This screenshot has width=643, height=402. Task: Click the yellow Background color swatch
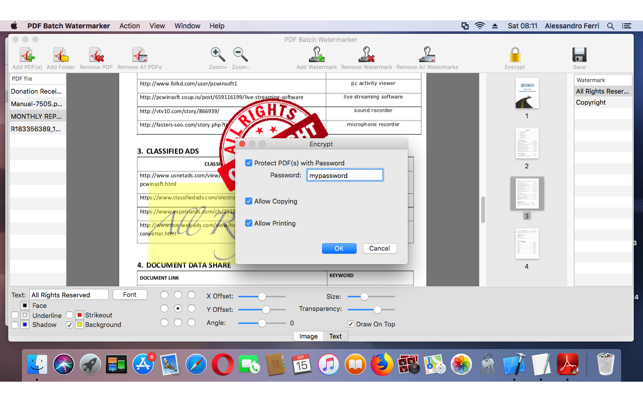pos(80,324)
